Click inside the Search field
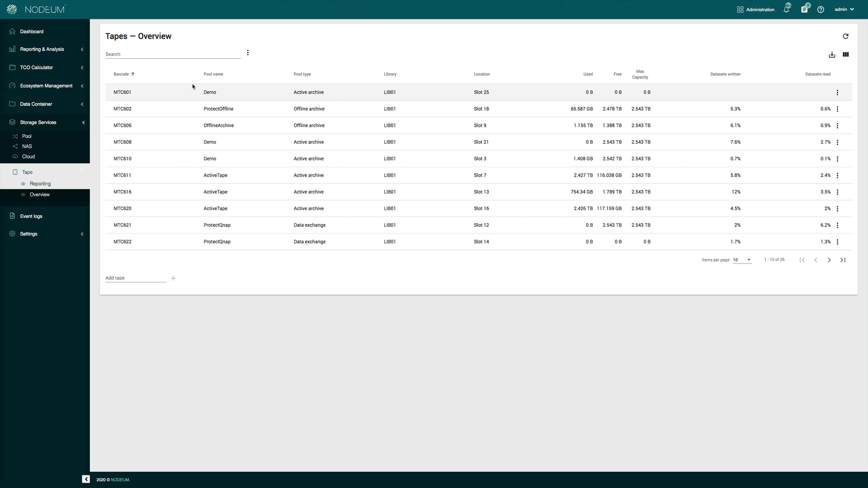Screen dimensions: 868x488 (172, 54)
